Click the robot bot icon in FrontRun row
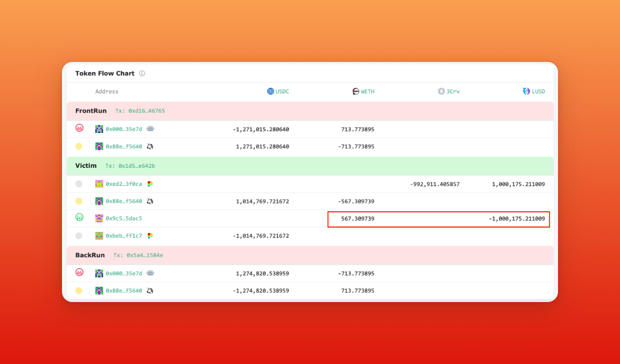Screen dimensions: 620x364 point(150,129)
